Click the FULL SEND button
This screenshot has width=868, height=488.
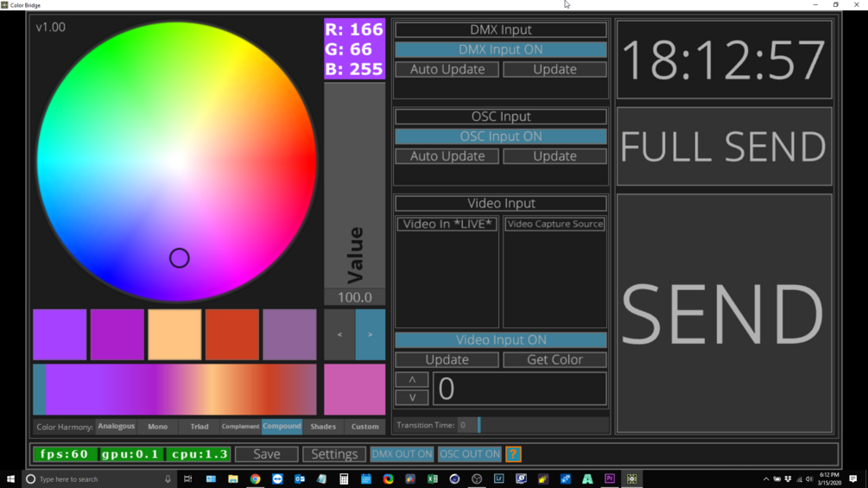[x=724, y=147]
